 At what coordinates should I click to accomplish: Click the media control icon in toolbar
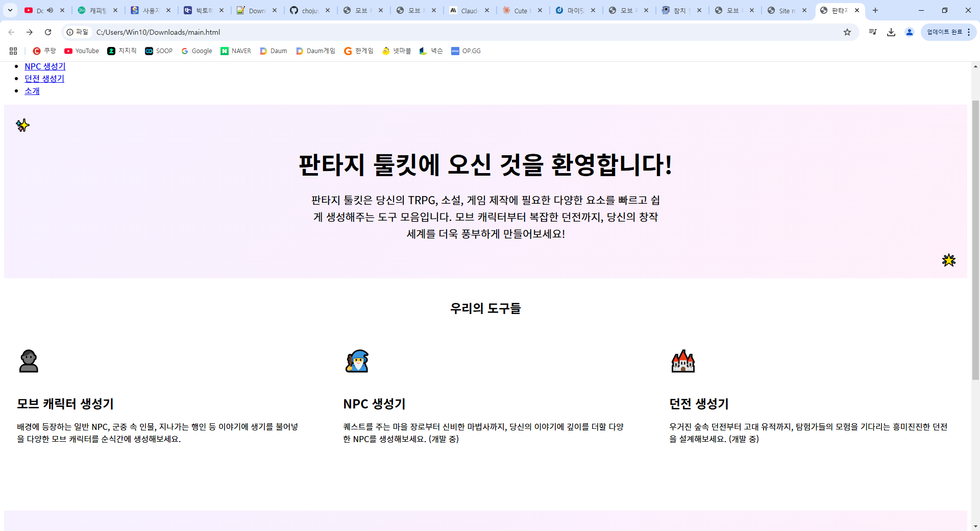pyautogui.click(x=873, y=32)
